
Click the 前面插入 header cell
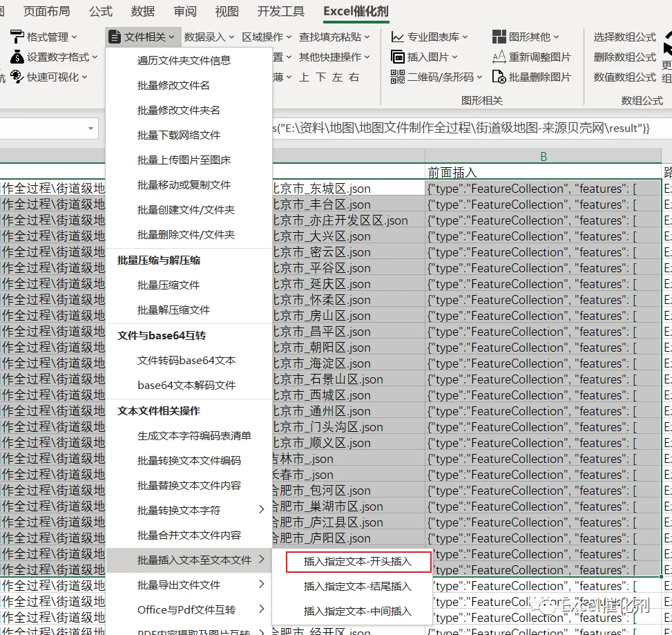click(543, 172)
